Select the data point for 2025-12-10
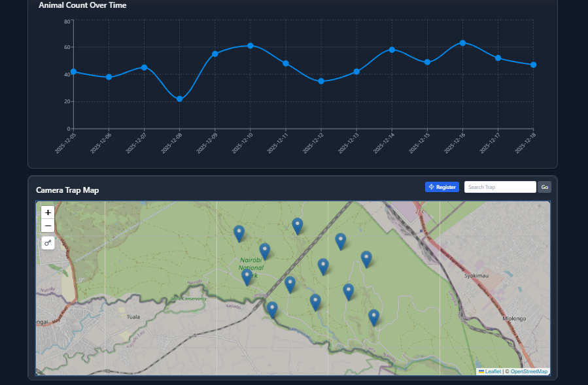This screenshot has width=588, height=385. [249, 46]
